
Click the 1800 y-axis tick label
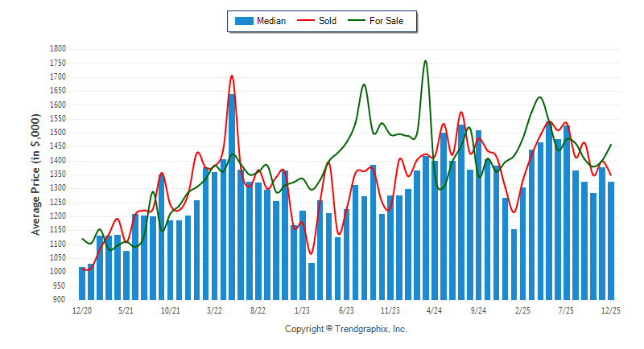click(x=57, y=49)
